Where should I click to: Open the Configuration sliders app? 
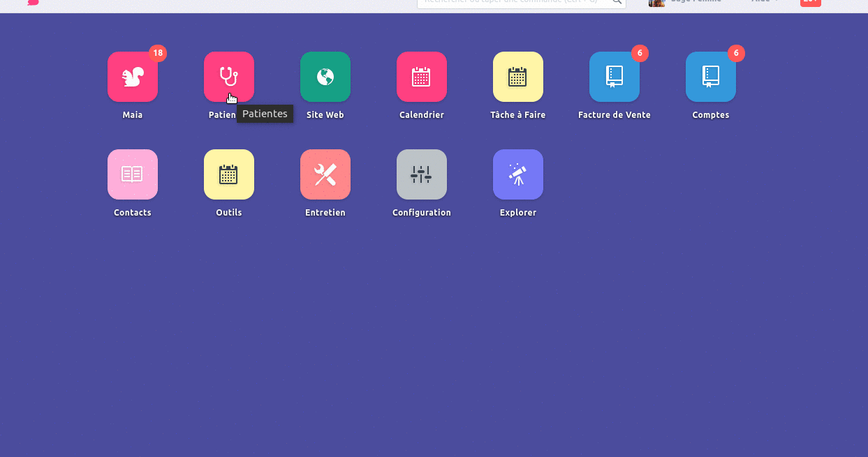(422, 174)
